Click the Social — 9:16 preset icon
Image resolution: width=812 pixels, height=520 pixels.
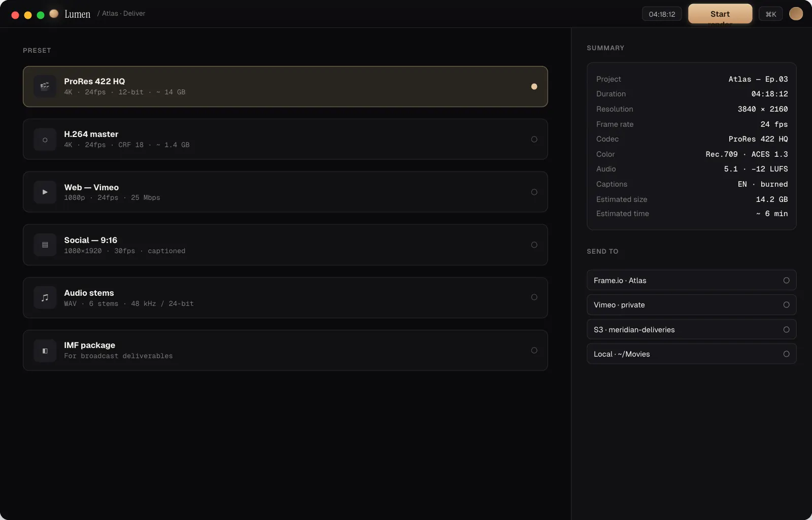[45, 245]
